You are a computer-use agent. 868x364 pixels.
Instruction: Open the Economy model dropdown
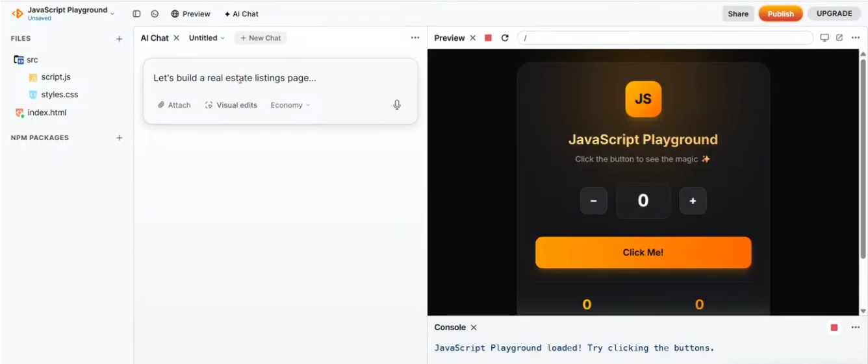(x=290, y=105)
